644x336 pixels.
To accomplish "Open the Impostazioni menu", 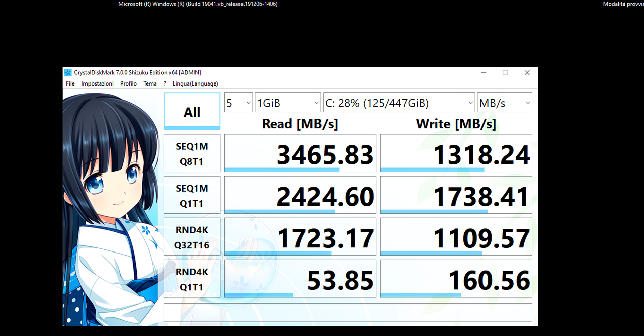I will click(98, 83).
